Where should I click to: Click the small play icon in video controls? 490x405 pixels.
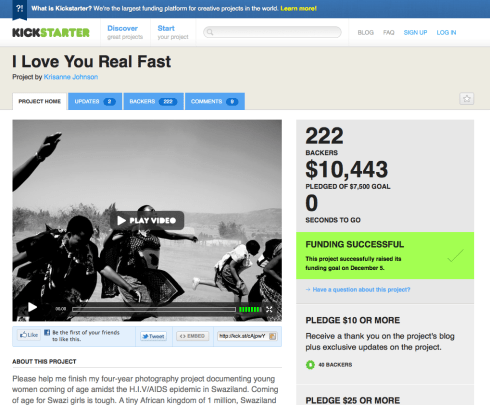pos(32,307)
